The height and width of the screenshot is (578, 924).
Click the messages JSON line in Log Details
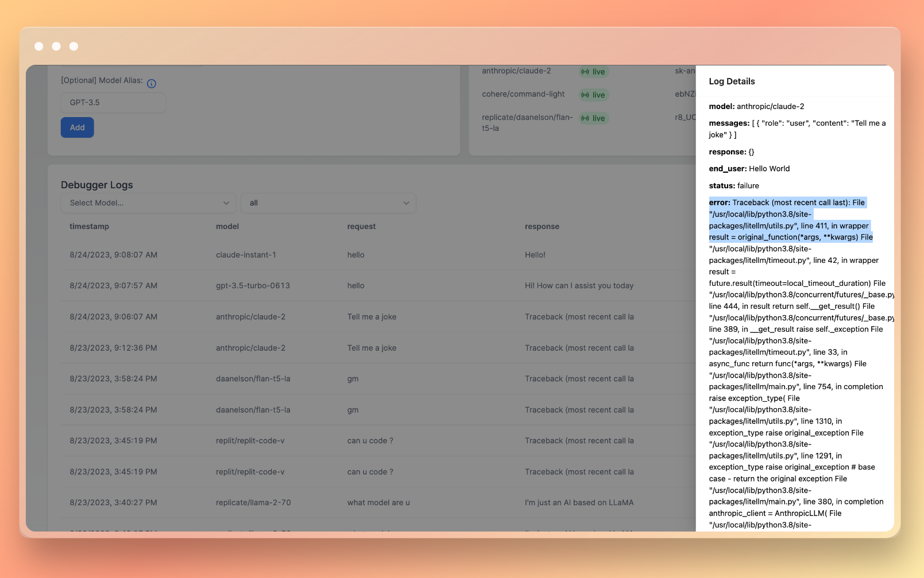[x=797, y=129]
